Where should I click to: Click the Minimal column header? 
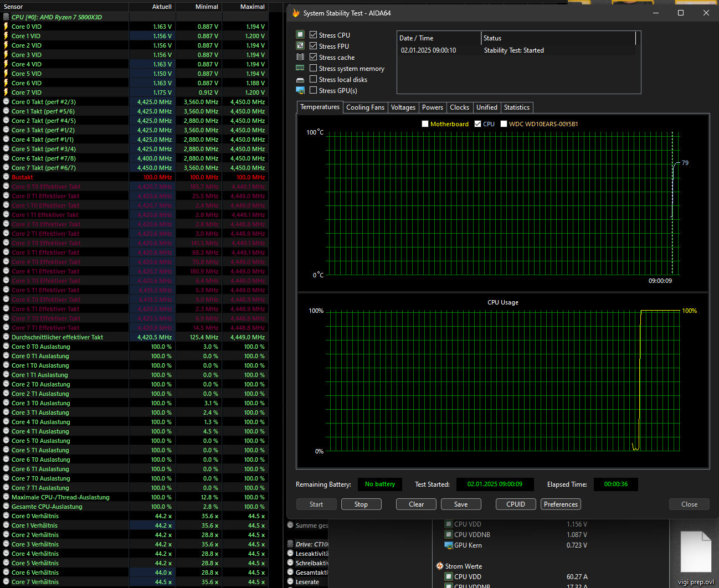pos(199,7)
